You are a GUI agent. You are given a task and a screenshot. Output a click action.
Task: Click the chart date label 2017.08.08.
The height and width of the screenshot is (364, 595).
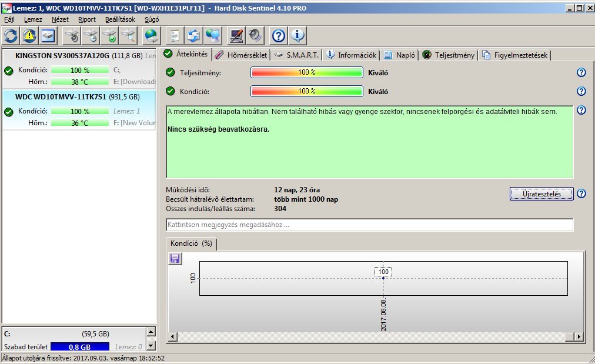(x=383, y=315)
